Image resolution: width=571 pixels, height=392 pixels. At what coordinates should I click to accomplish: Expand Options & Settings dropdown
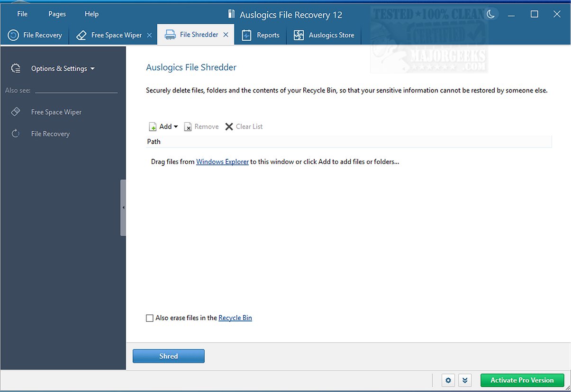click(63, 69)
